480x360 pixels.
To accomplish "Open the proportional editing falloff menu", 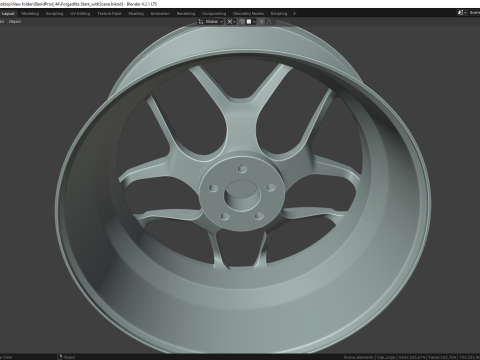I will tap(269, 22).
